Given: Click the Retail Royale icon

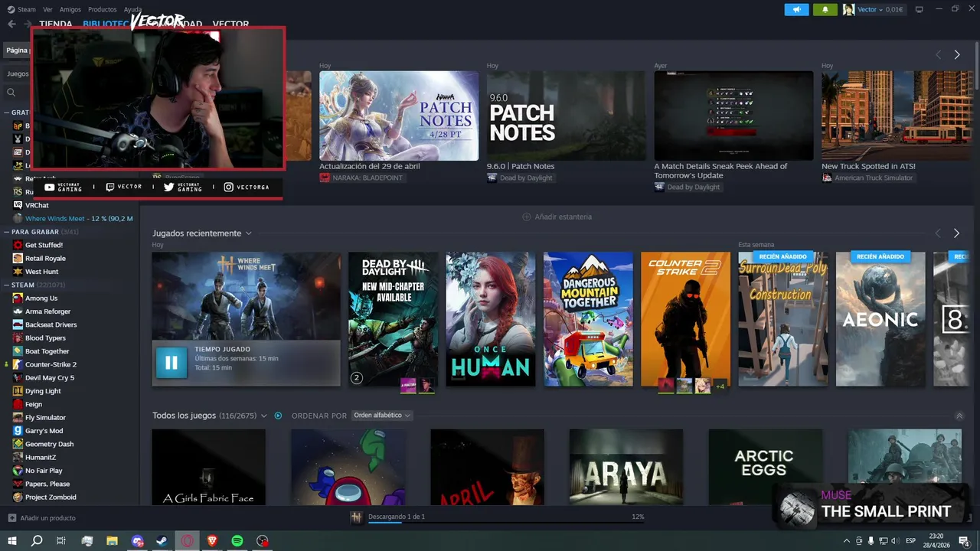Looking at the screenshot, I should point(18,259).
